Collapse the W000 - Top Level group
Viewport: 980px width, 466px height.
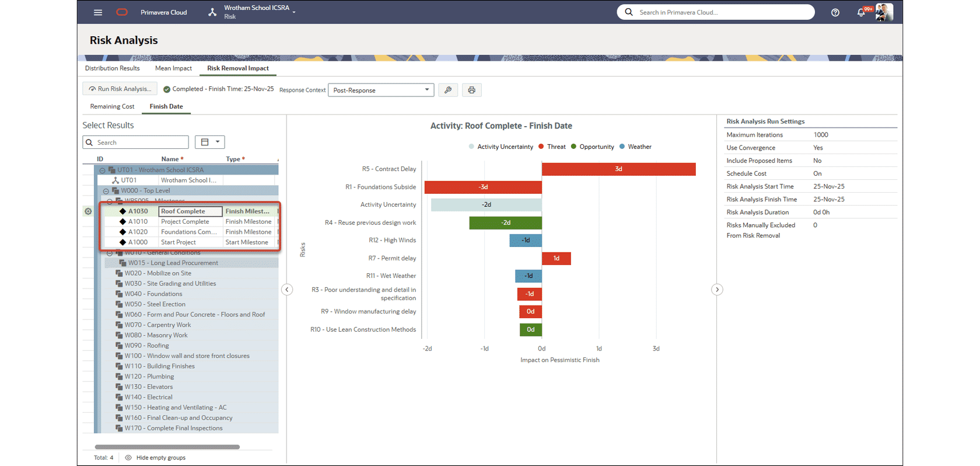[x=106, y=191]
